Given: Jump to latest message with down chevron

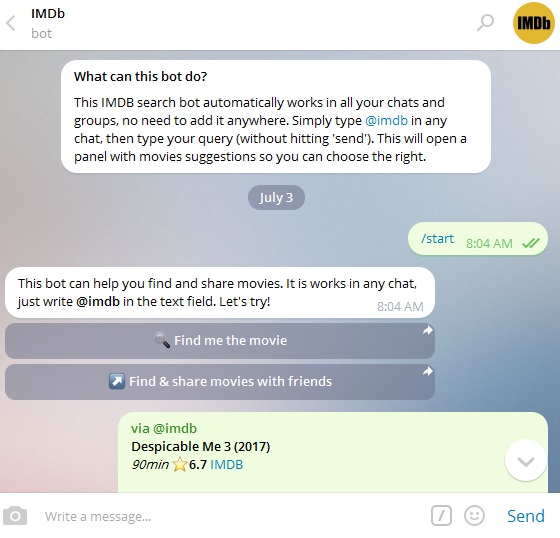Looking at the screenshot, I should click(525, 461).
